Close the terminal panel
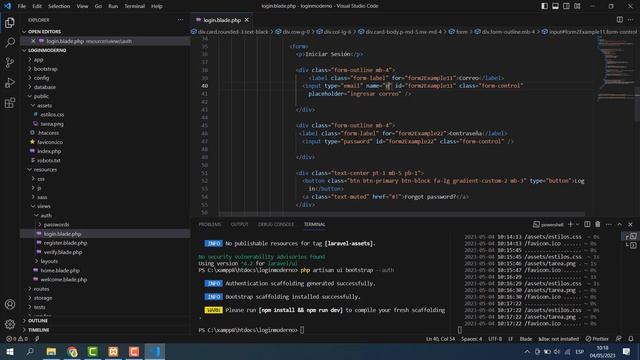640x360 pixels. [x=630, y=224]
